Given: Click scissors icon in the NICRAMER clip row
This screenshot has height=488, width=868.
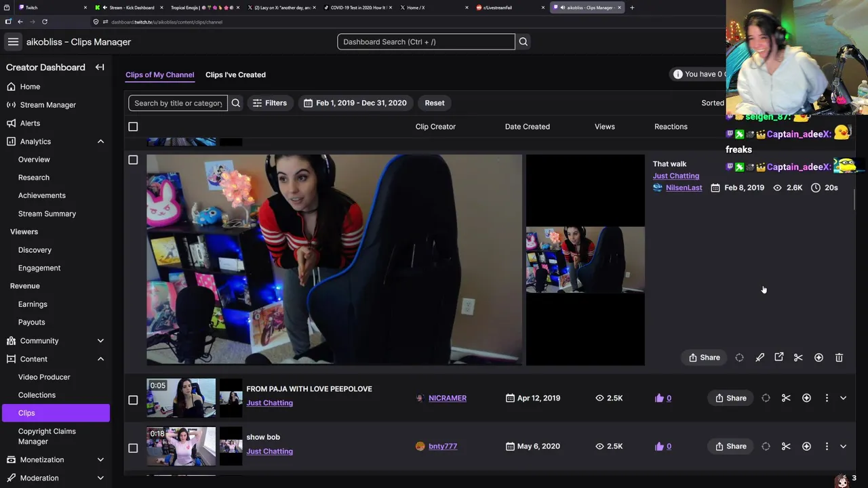Looking at the screenshot, I should (x=786, y=398).
